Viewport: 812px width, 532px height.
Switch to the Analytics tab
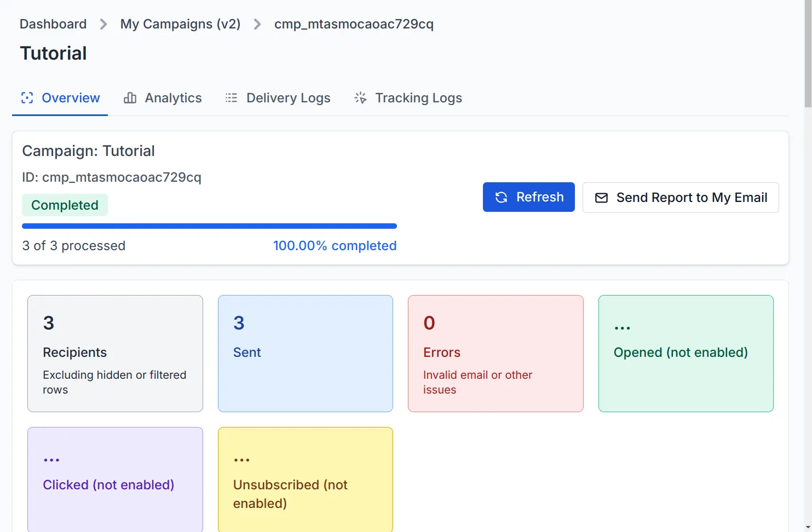click(x=163, y=97)
